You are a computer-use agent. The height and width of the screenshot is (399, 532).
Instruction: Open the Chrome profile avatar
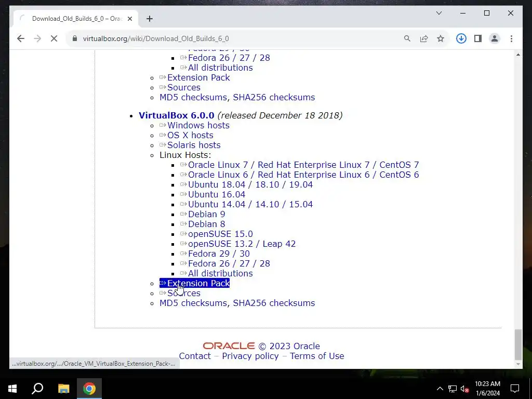tap(495, 38)
